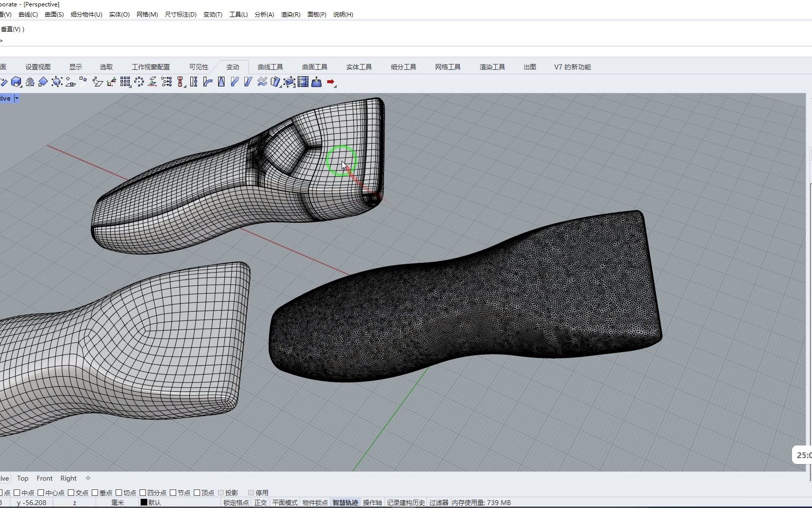Click the black 默认 layer color swatch
Screen dimensions: 812x508
pyautogui.click(x=144, y=502)
